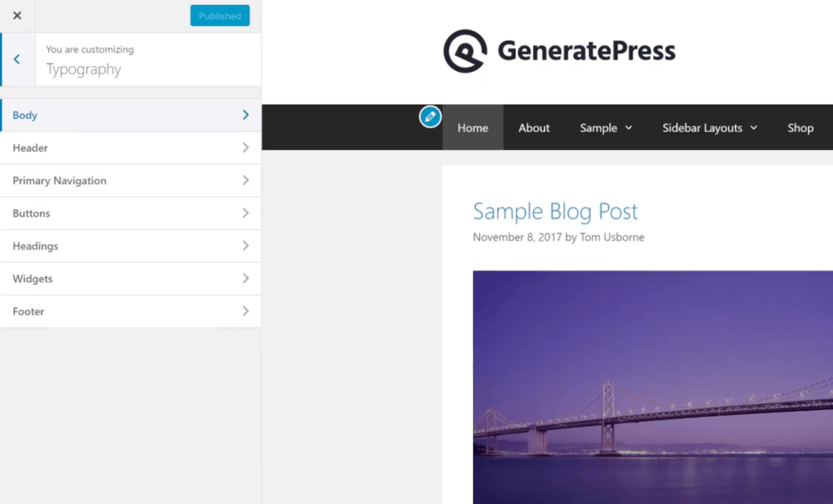The width and height of the screenshot is (833, 504).
Task: Select the About menu item
Action: pyautogui.click(x=534, y=127)
